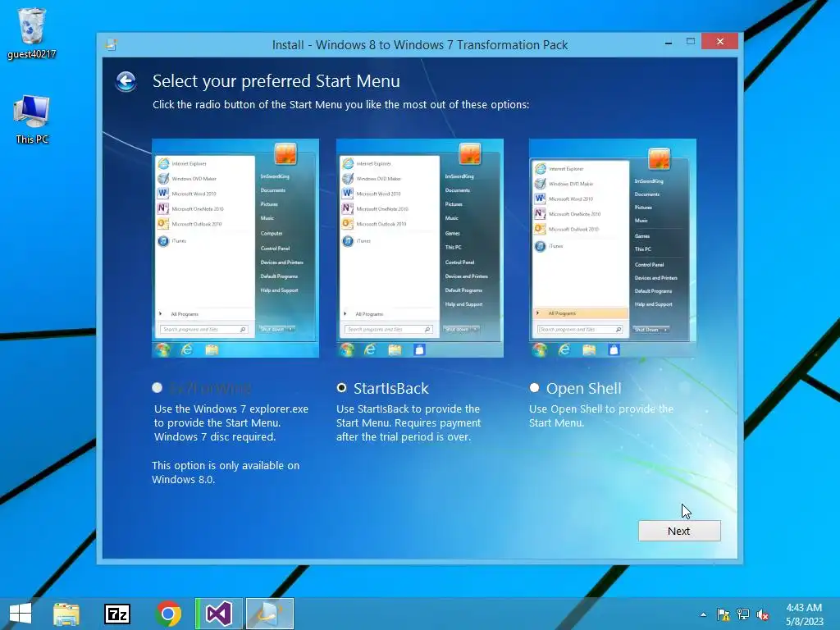Click the StartIsBack Start Menu preview image
The image size is (840, 630).
coord(419,248)
